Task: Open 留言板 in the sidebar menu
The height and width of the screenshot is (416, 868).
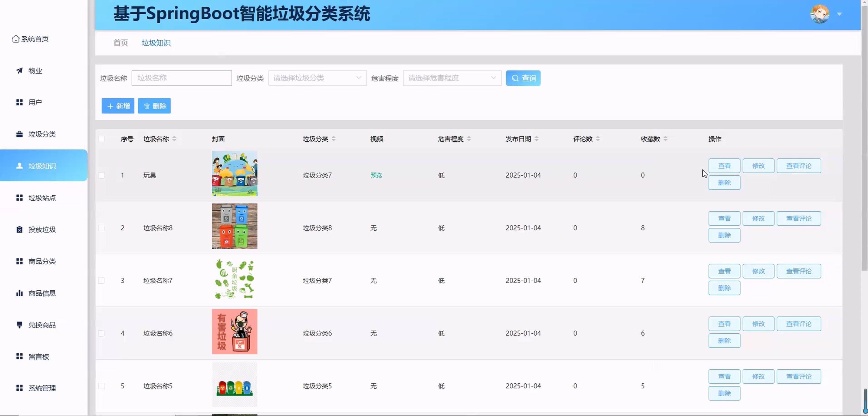Action: [38, 356]
